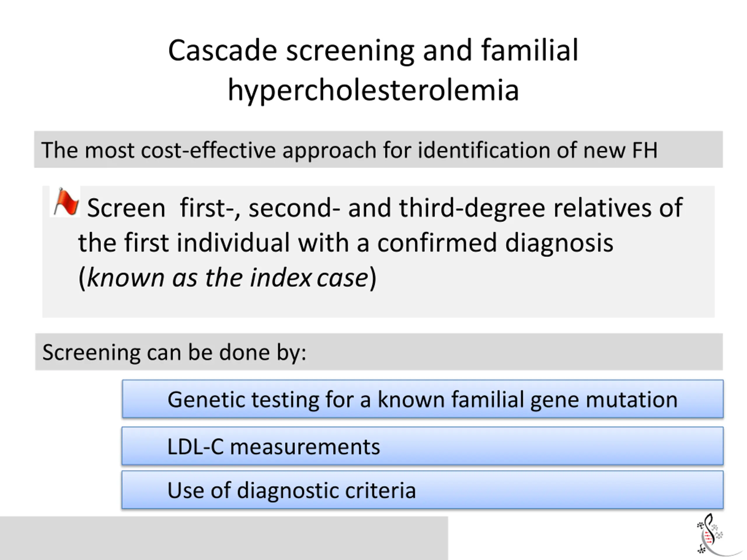The width and height of the screenshot is (747, 560).
Task: Click the words relatives of
Action: click(x=618, y=207)
